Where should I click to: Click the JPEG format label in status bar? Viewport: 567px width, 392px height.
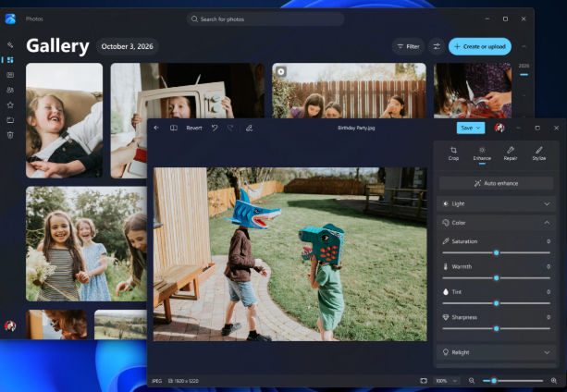click(x=156, y=381)
